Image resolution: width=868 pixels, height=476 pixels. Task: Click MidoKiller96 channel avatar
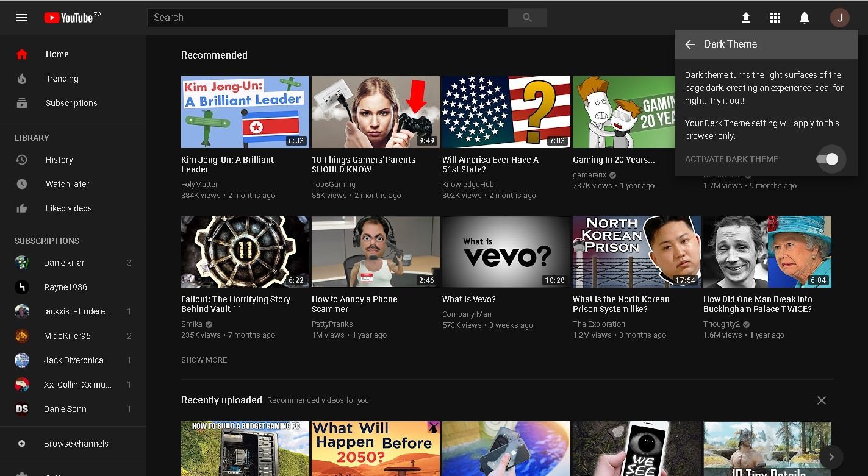22,336
